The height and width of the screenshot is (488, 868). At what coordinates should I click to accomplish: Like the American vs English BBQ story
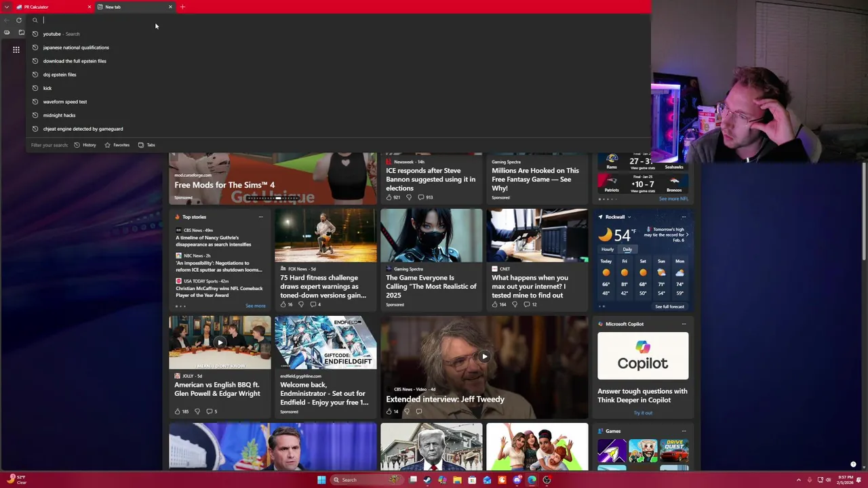(x=181, y=411)
